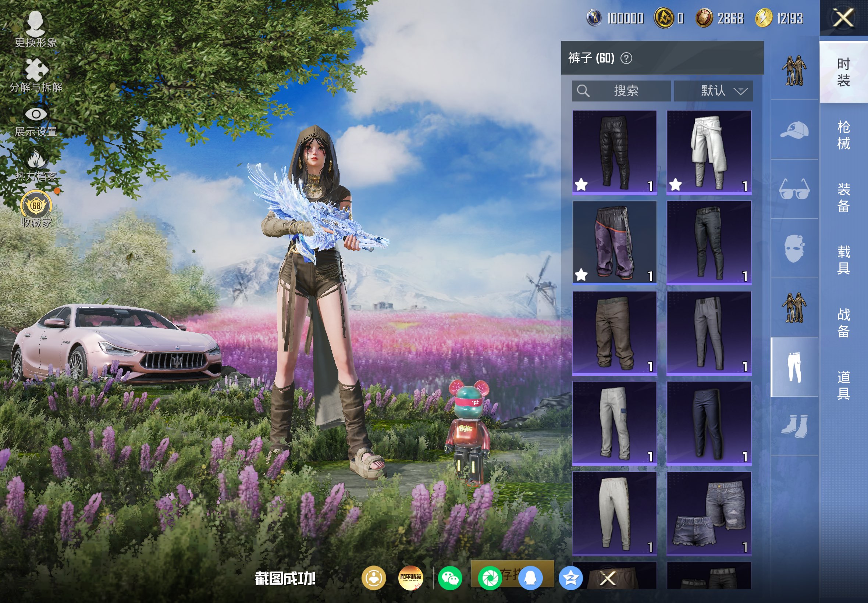Open the outfit icon below the mask

pos(794,307)
